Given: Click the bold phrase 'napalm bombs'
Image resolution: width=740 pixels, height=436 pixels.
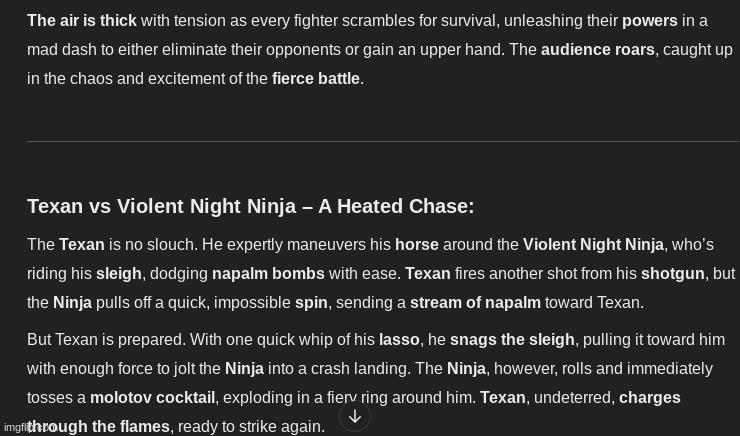Looking at the screenshot, I should click(268, 273).
